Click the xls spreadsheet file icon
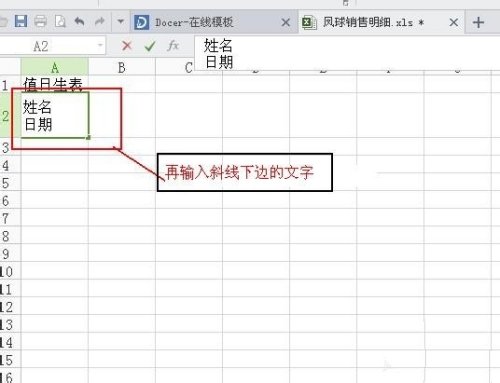Image resolution: width=500 pixels, height=383 pixels. coord(309,22)
